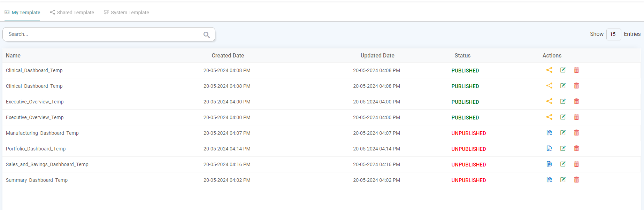The image size is (644, 210).
Task: Publish the Portfolio_Dashboard_Temp template icon
Action: pos(549,148)
